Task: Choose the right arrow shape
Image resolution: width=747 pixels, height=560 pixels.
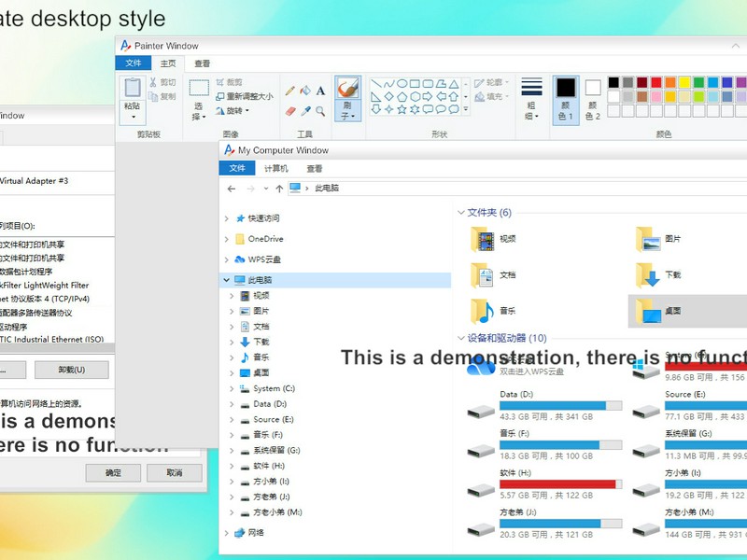Action: coord(428,97)
